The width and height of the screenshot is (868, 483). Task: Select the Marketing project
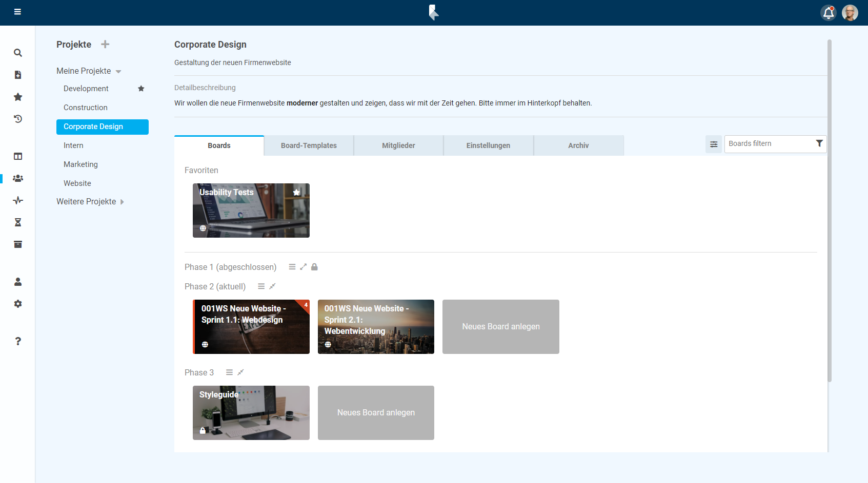click(x=80, y=164)
